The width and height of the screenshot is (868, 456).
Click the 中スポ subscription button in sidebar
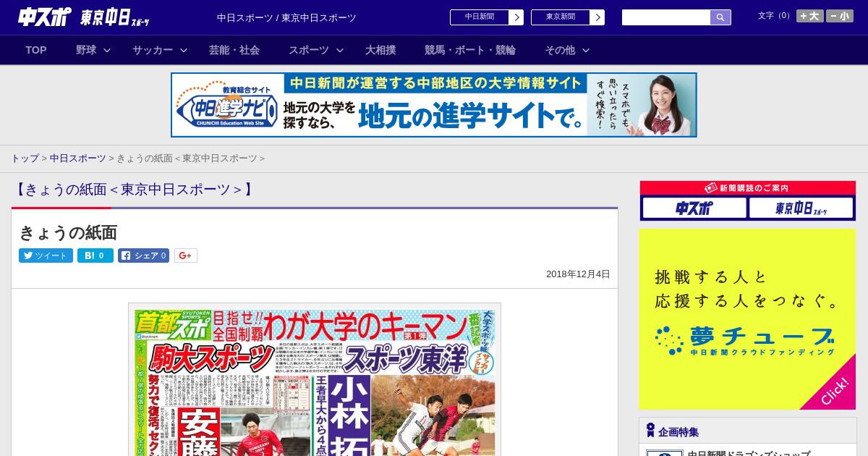(694, 208)
